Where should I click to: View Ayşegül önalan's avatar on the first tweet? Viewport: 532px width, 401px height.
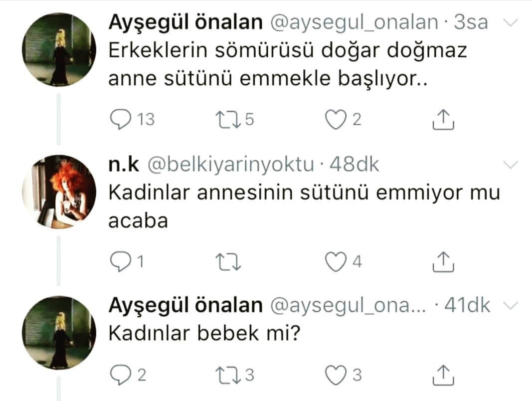(x=59, y=49)
